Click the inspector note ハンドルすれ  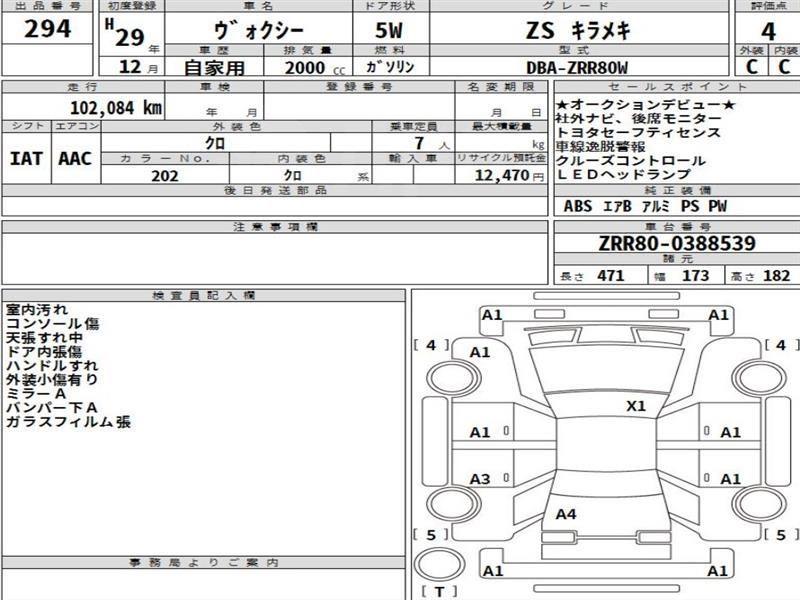coord(52,365)
